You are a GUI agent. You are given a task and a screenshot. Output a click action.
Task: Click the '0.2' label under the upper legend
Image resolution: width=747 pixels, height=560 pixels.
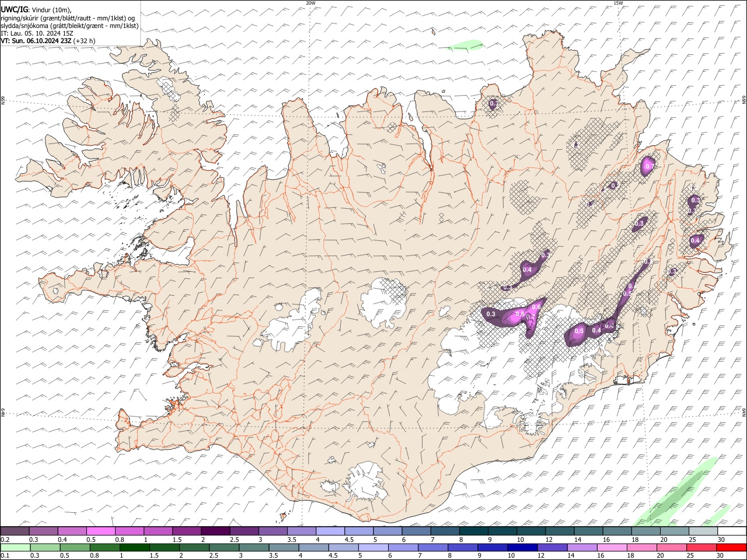[5, 540]
